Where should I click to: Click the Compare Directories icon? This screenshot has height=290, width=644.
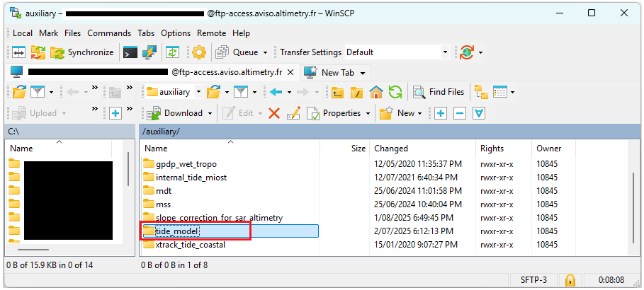click(18, 52)
